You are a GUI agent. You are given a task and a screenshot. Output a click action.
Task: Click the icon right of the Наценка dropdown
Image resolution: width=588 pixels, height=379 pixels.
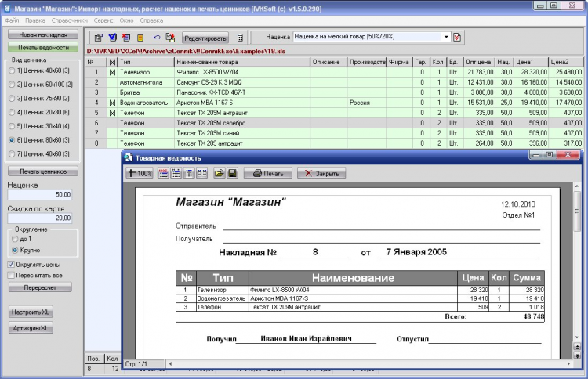click(458, 37)
